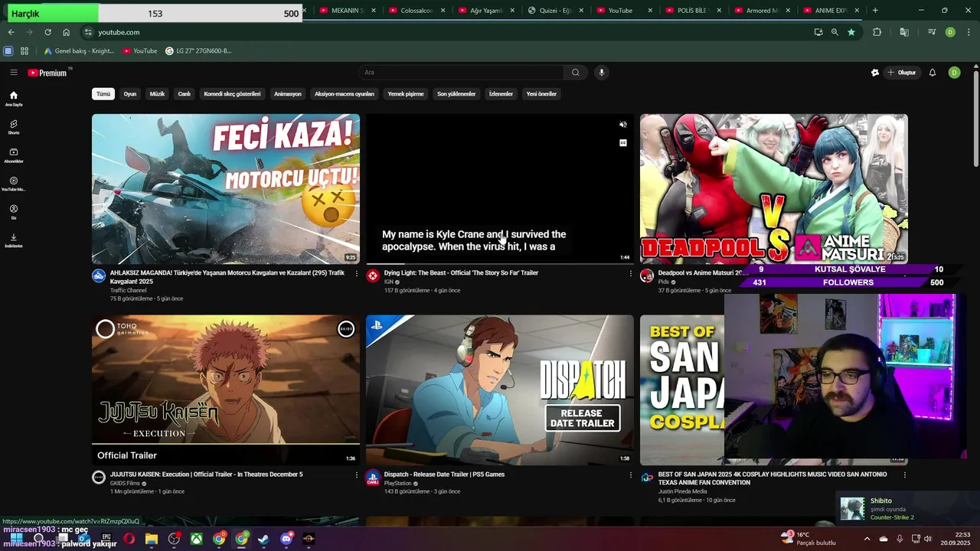Open Discord from the taskbar
Screen dimensions: 980x551
click(x=286, y=539)
